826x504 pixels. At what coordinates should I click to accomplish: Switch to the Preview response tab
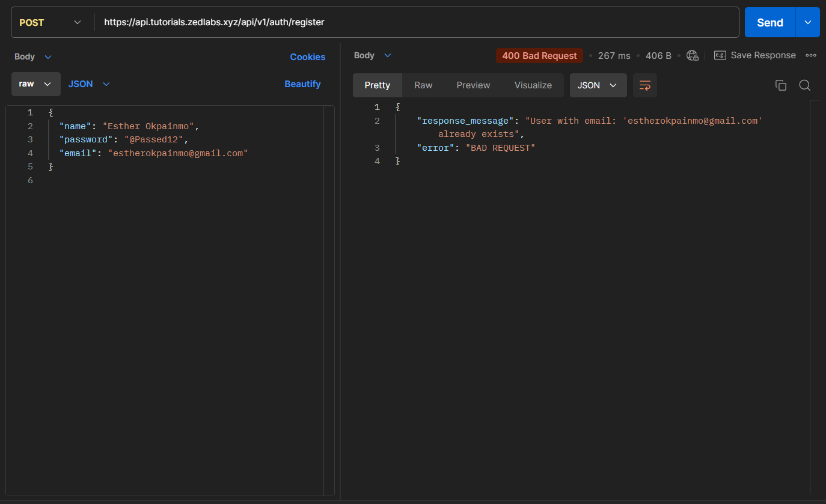click(x=473, y=85)
